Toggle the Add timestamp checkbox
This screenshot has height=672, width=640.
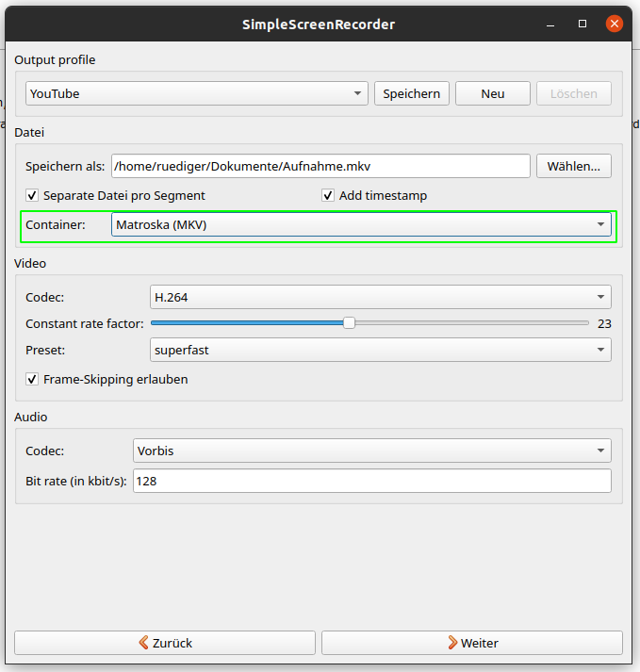tap(328, 195)
